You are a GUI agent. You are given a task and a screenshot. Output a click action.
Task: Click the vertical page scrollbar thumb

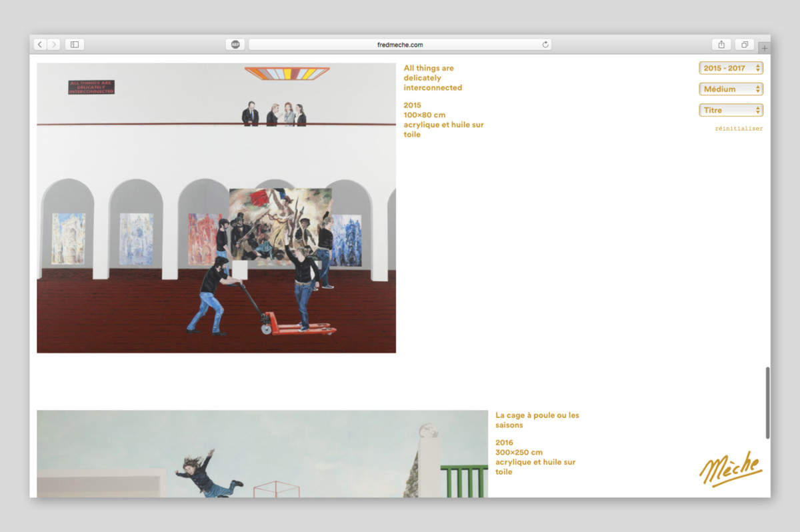click(767, 403)
